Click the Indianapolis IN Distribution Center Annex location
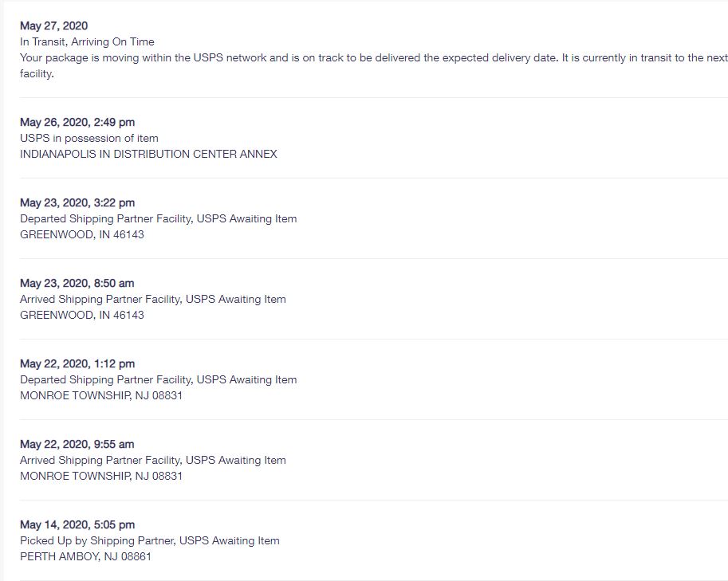The image size is (728, 581). pyautogui.click(x=148, y=154)
